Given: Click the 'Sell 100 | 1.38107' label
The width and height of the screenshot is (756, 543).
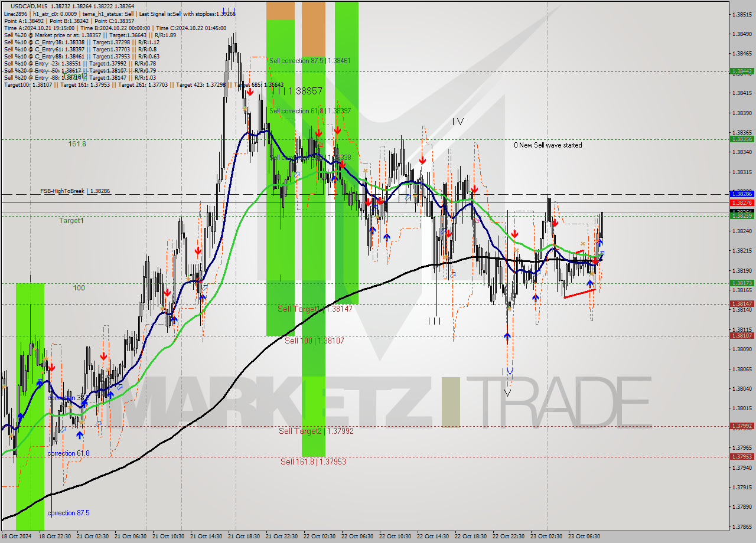Looking at the screenshot, I should click(314, 341).
